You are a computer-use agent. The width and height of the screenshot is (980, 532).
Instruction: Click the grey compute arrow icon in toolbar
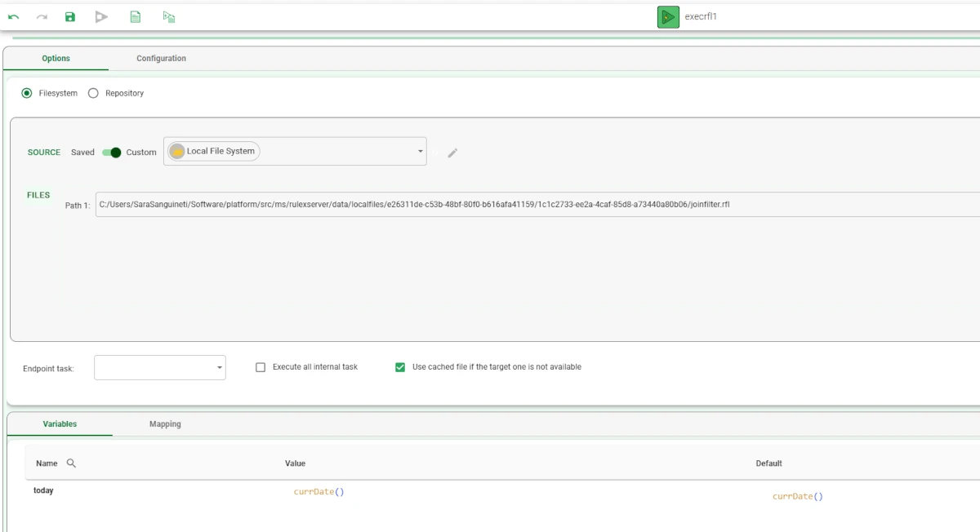point(101,17)
